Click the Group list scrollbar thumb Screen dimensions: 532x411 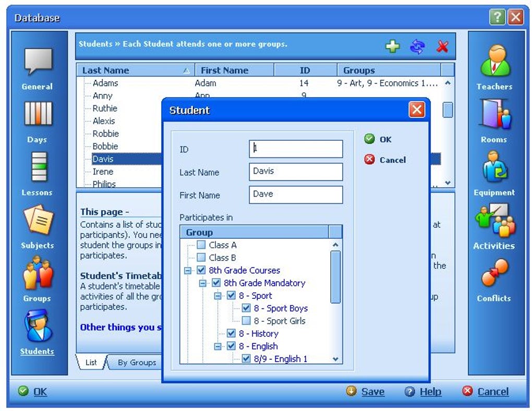pyautogui.click(x=335, y=277)
